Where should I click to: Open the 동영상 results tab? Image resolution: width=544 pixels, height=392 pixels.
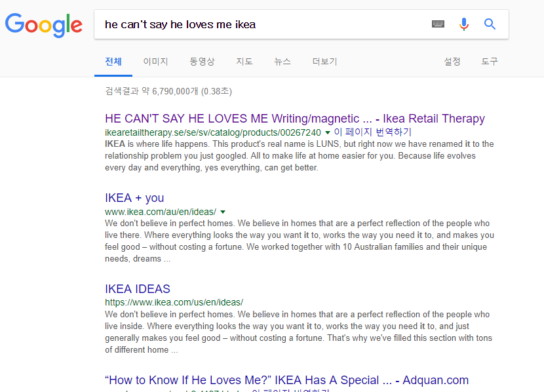(202, 62)
